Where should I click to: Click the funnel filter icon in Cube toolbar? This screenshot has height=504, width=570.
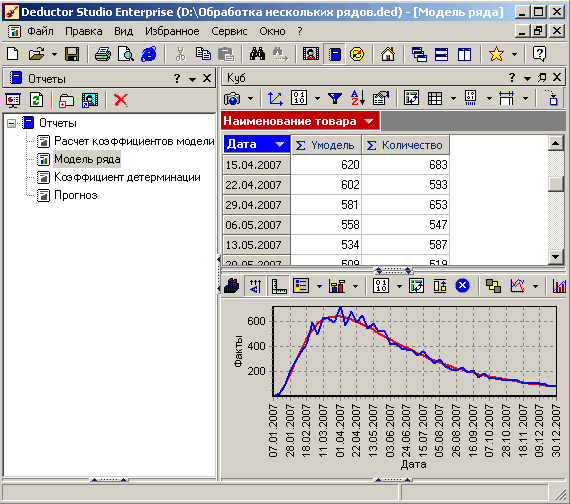click(x=334, y=98)
